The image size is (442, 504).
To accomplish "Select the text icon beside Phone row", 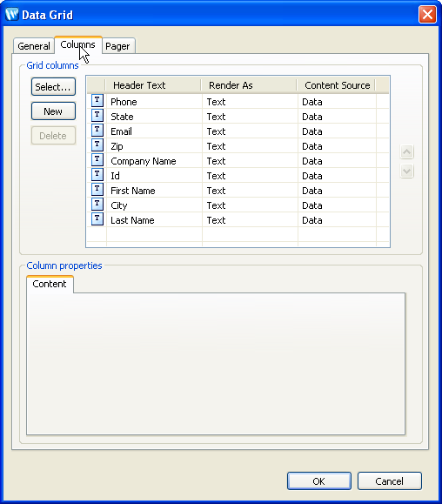I will pos(97,101).
